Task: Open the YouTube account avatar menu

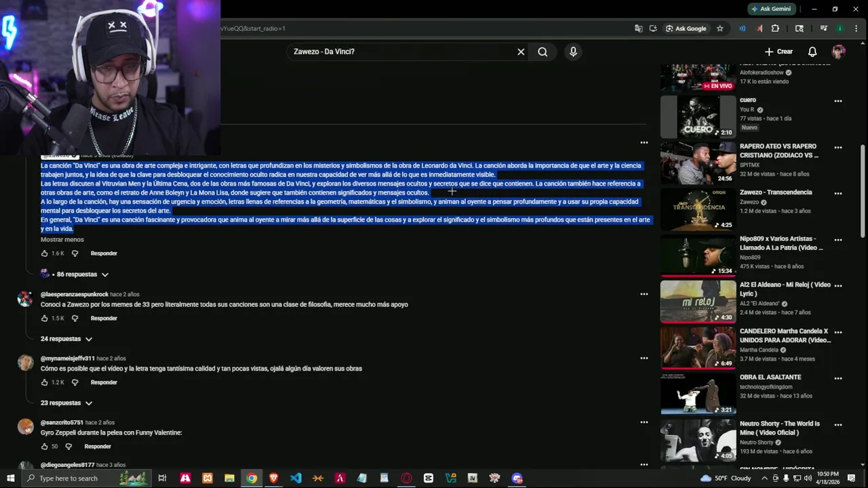Action: [x=839, y=52]
